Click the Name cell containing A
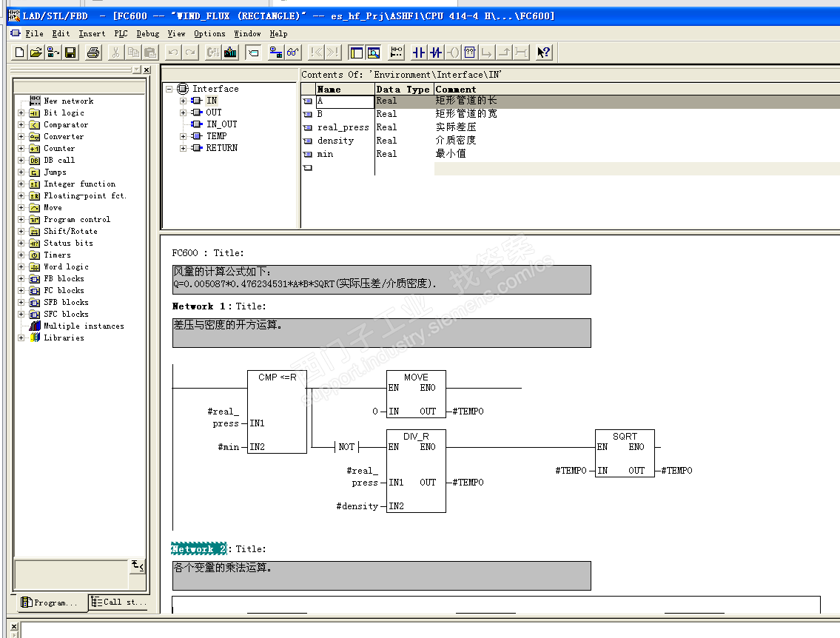840x638 pixels. point(344,101)
